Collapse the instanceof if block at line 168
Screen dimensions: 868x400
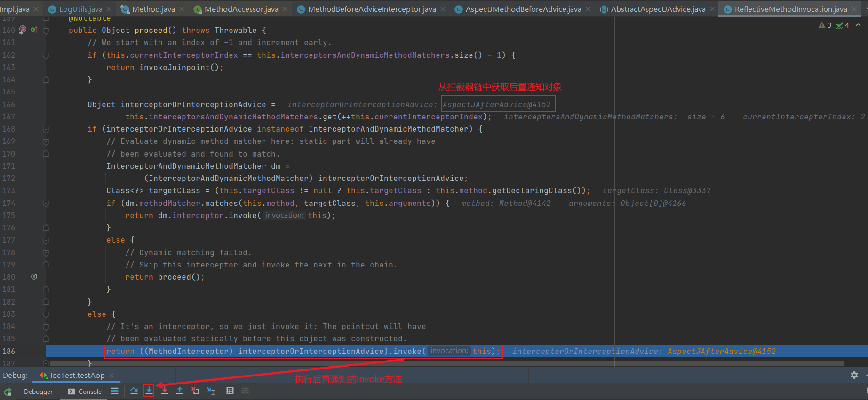[46, 129]
